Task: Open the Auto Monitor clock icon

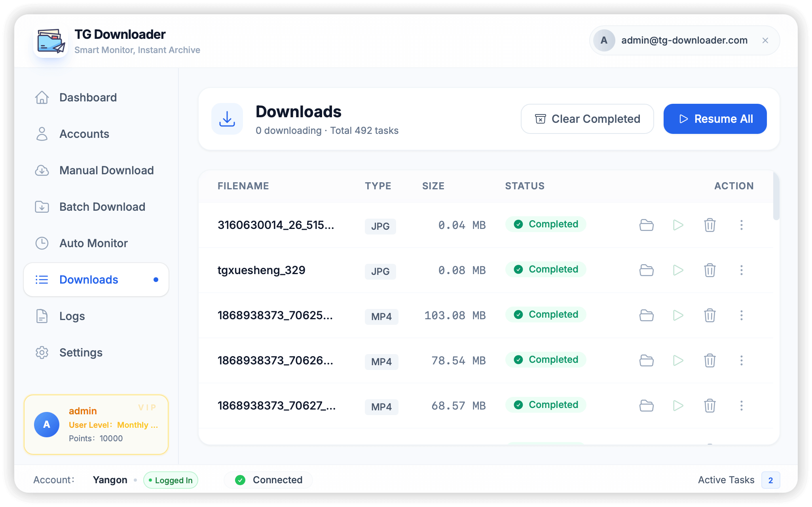Action: click(x=42, y=243)
